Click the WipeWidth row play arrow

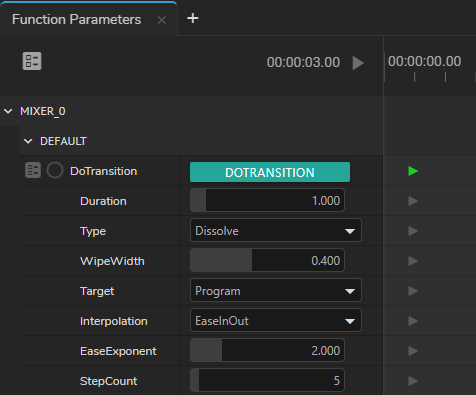413,261
